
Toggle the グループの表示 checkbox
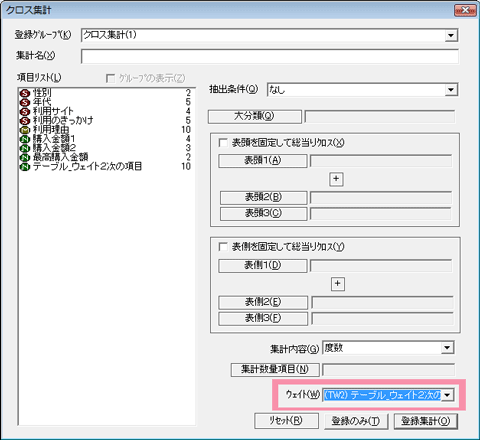[x=110, y=78]
